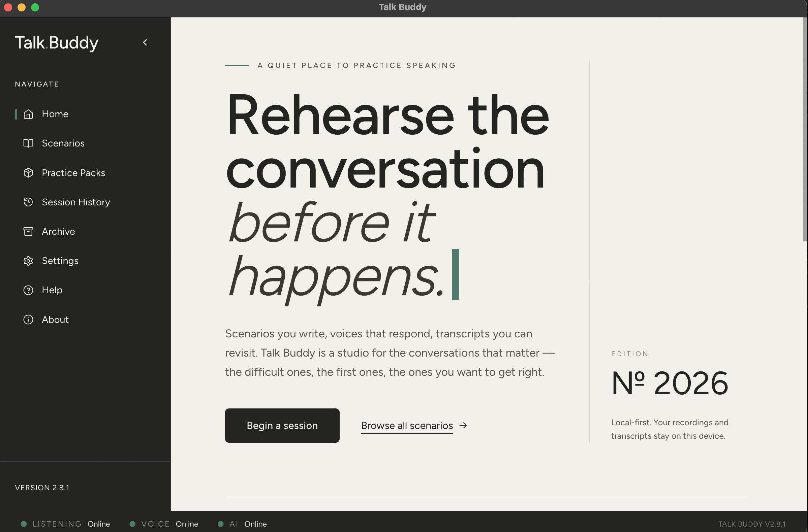Click the LISTENING status indicator dot
This screenshot has height=532, width=808.
pos(24,524)
